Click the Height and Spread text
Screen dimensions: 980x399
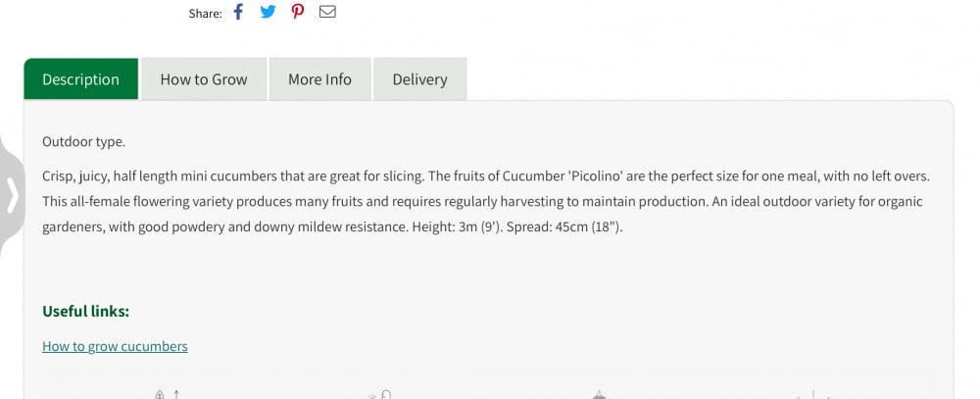tap(517, 226)
